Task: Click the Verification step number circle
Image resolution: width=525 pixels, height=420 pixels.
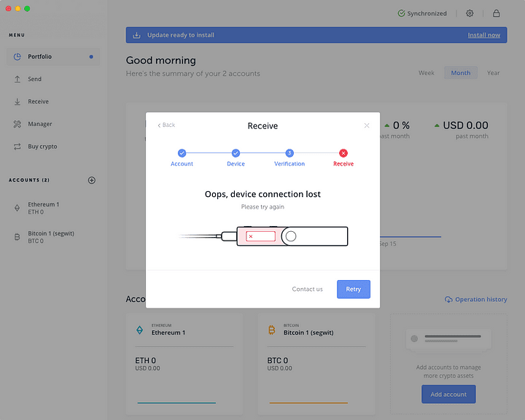Action: tap(289, 153)
